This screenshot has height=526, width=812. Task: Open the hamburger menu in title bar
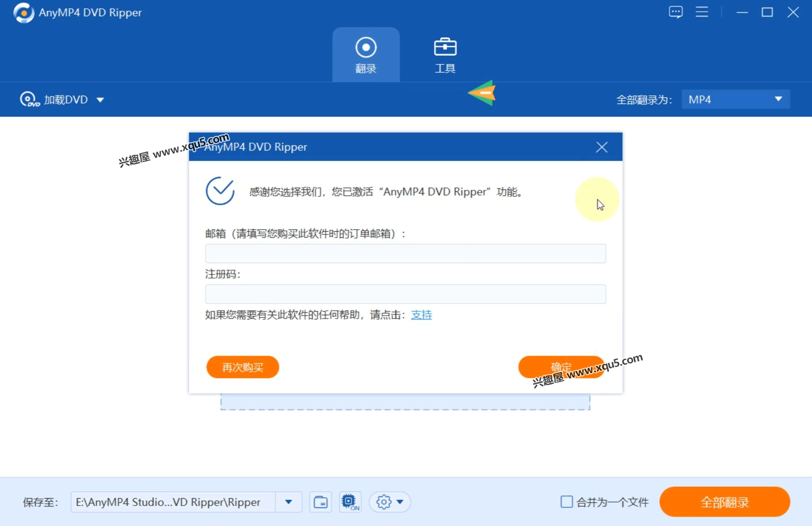click(x=702, y=12)
